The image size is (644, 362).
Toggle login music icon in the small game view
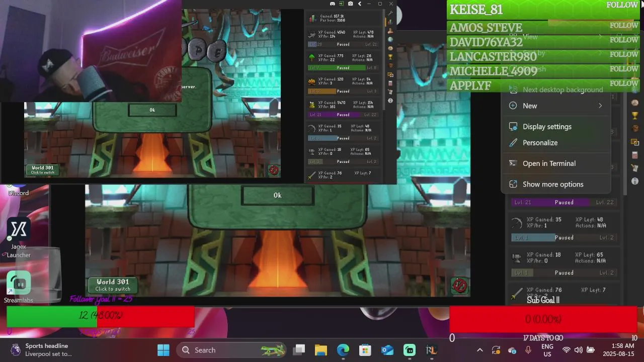click(274, 170)
